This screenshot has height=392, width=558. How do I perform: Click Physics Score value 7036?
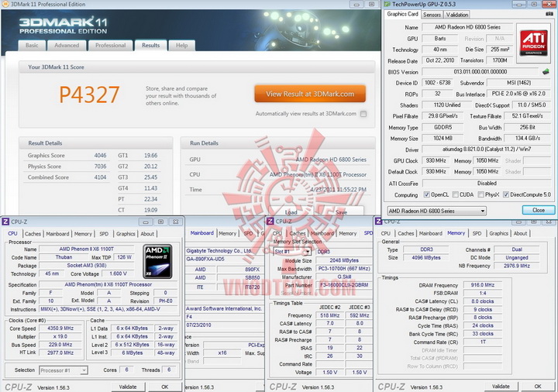coord(100,167)
